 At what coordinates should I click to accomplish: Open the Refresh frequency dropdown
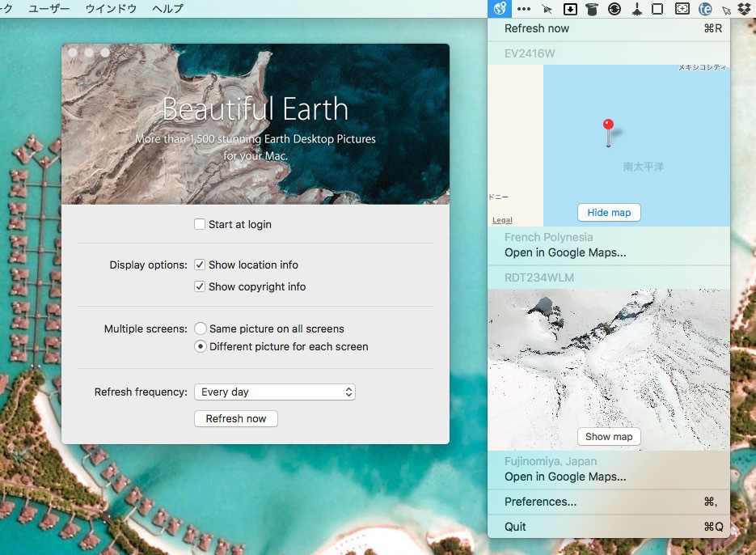pos(275,392)
